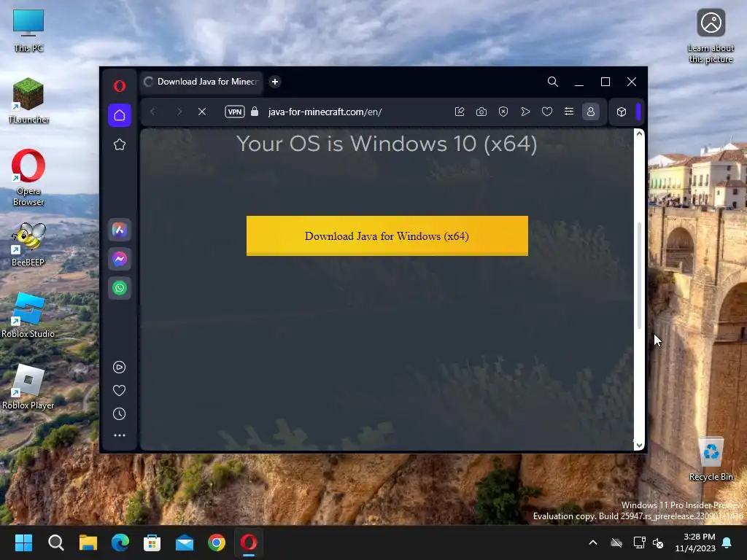Open Player icon in Opera sidebar
Image resolution: width=747 pixels, height=560 pixels.
(119, 367)
